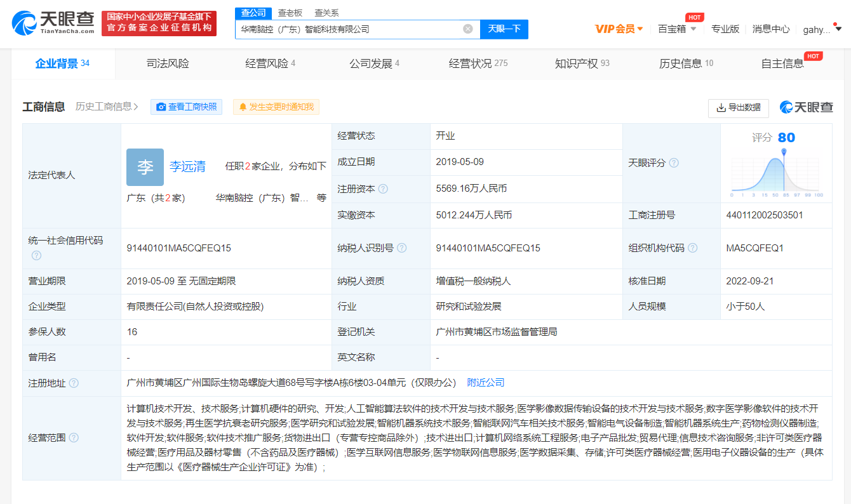Click 发生变更时通知我 bell button
The width and height of the screenshot is (851, 504).
[x=276, y=107]
